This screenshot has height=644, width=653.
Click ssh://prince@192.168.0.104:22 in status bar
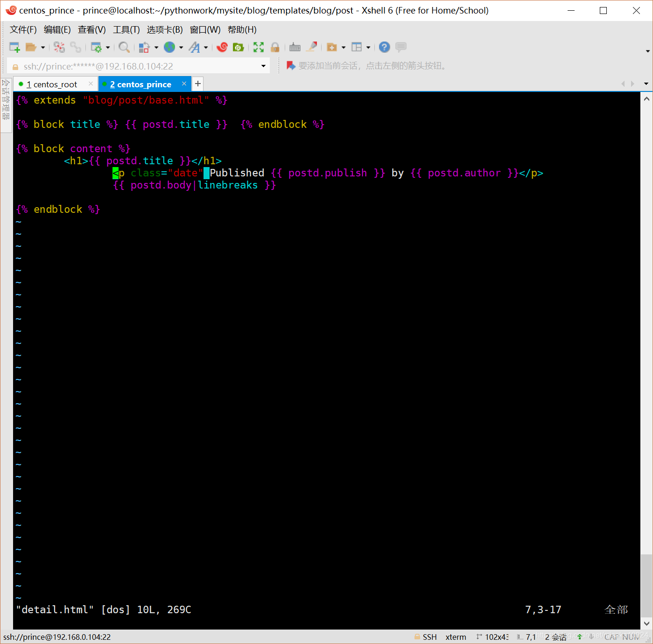coord(57,637)
